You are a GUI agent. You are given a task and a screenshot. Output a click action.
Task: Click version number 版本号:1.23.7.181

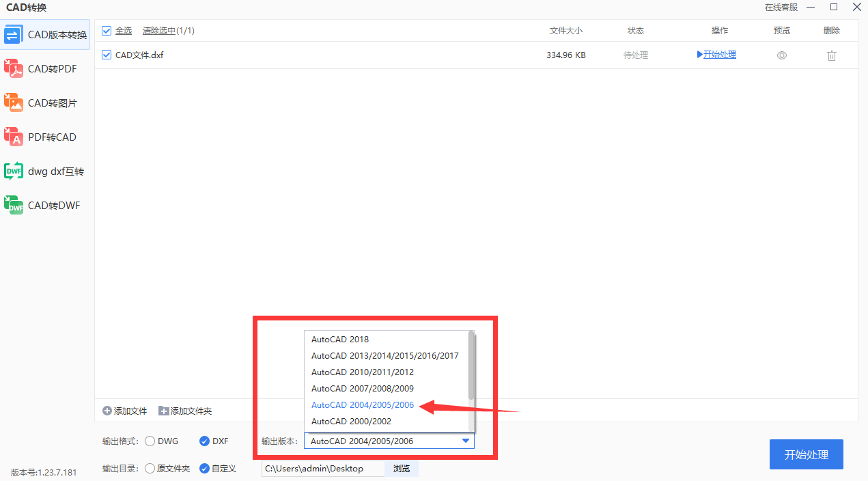click(x=44, y=472)
